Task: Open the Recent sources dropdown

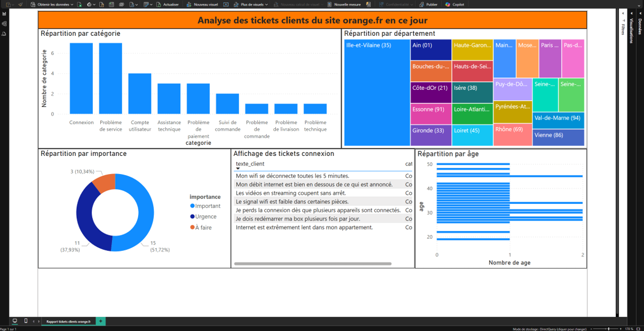Action: click(x=133, y=4)
